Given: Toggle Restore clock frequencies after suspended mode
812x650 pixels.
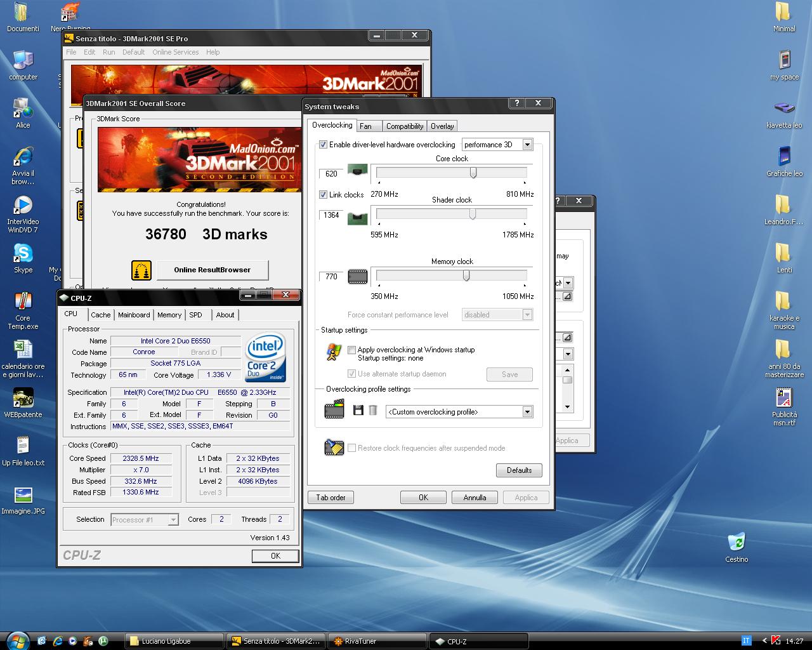Looking at the screenshot, I should [351, 448].
